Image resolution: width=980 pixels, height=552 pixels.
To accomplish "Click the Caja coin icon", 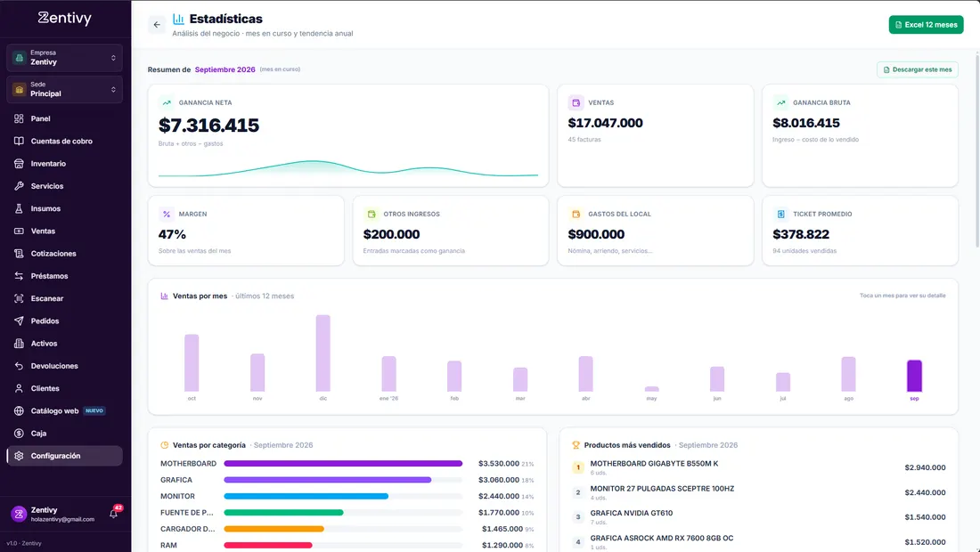I will tap(19, 434).
